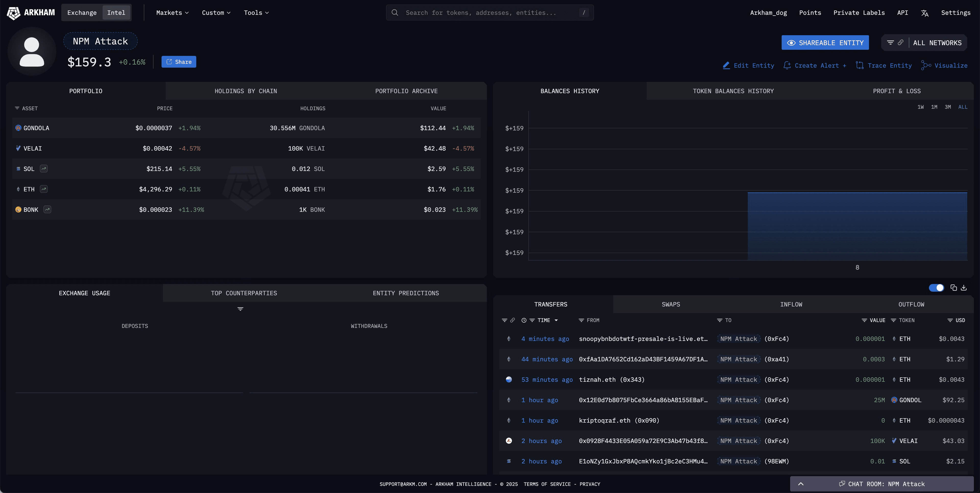
Task: Click the download icon above transfers table
Action: 964,288
